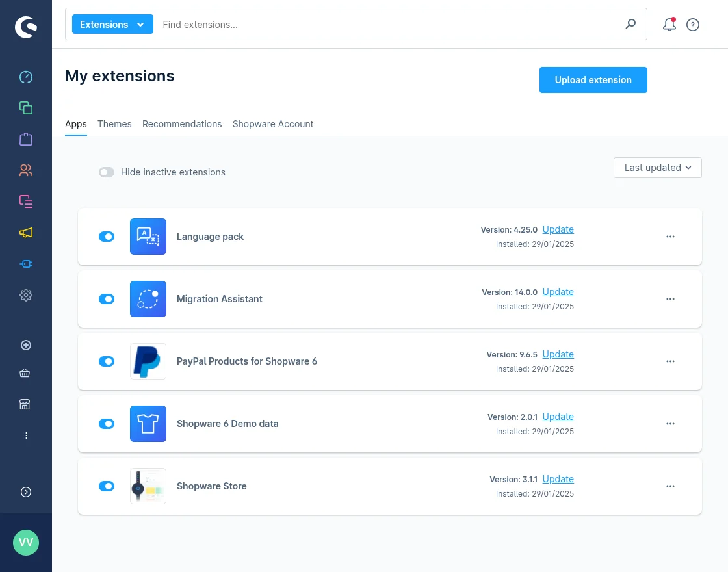Open the Last updated sort dropdown
Image resolution: width=728 pixels, height=572 pixels.
[657, 167]
